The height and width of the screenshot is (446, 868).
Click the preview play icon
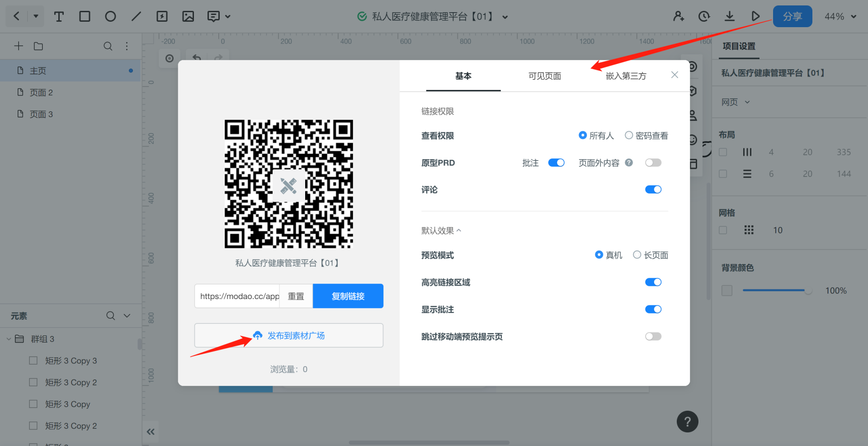[755, 16]
